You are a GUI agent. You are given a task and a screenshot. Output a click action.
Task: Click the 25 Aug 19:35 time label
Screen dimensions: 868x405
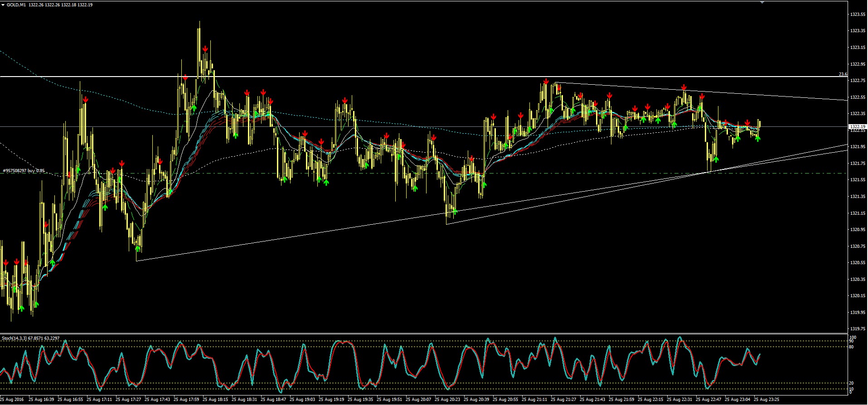[360, 400]
